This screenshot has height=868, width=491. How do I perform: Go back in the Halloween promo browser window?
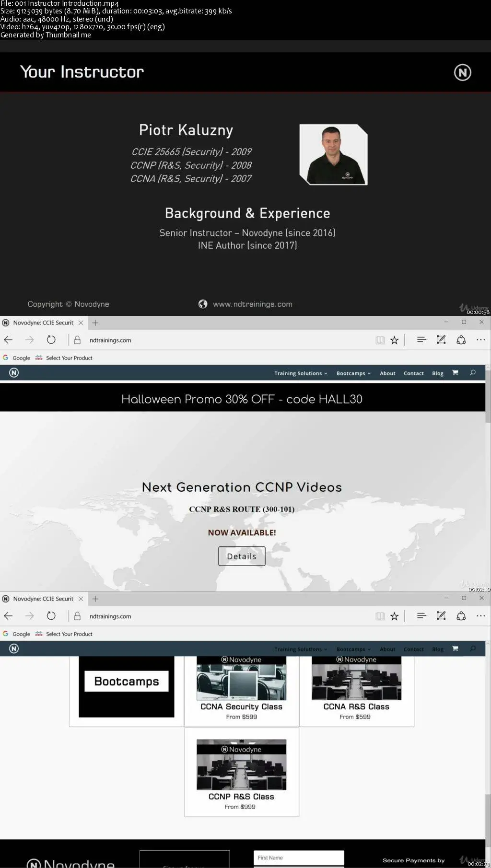[x=8, y=340]
